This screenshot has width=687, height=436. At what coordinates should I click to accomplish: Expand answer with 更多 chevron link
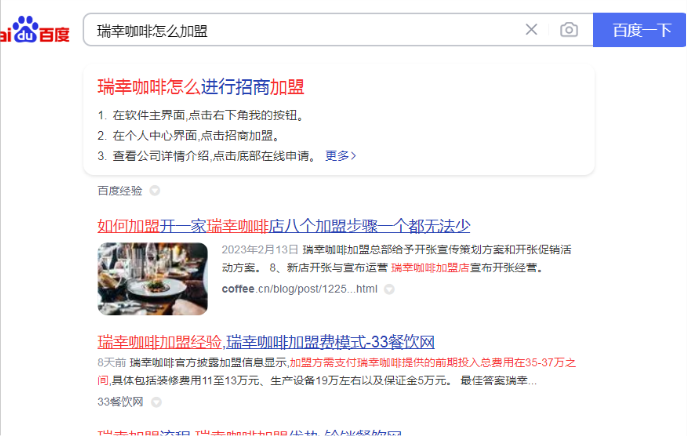point(340,156)
